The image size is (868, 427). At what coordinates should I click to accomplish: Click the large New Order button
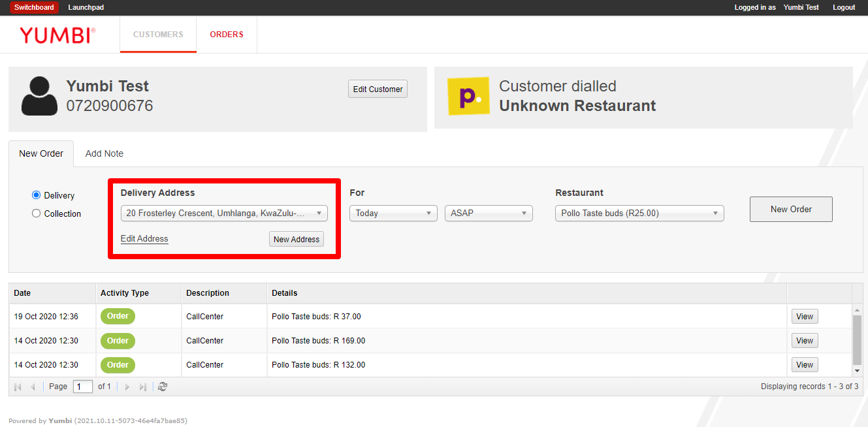(x=791, y=209)
